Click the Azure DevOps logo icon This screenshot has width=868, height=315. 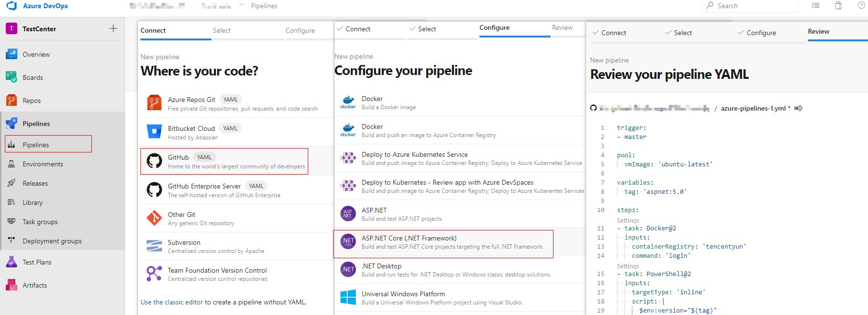point(12,6)
